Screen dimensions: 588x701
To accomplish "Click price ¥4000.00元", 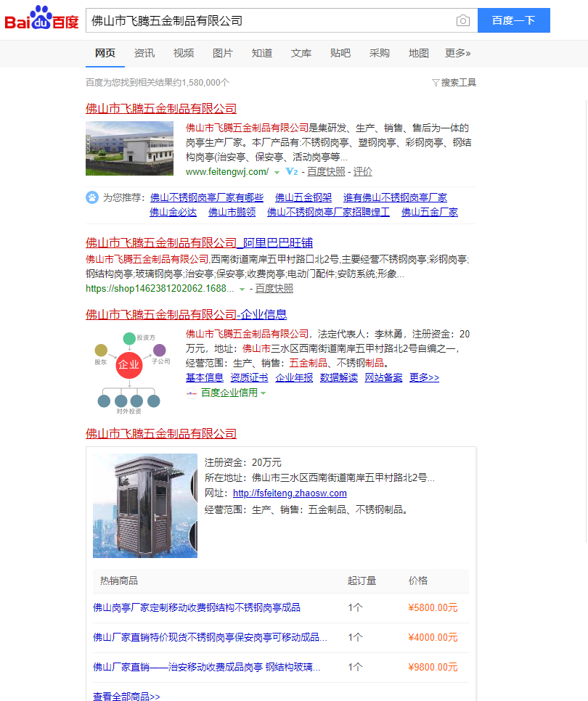I will pyautogui.click(x=433, y=638).
